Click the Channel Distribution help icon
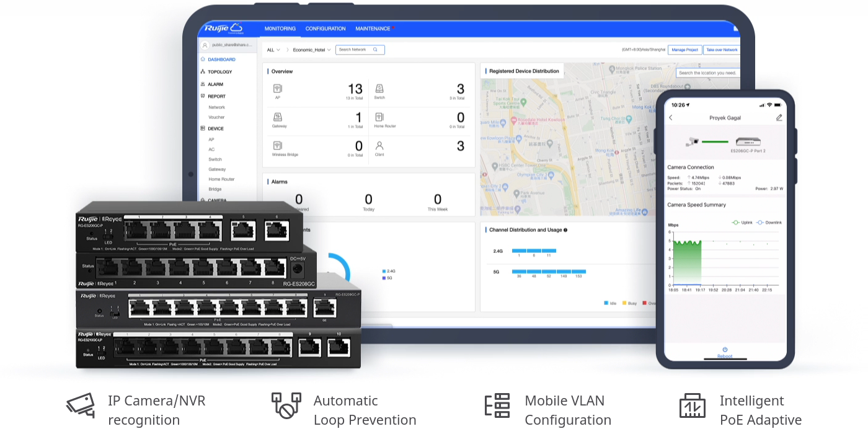 (565, 230)
